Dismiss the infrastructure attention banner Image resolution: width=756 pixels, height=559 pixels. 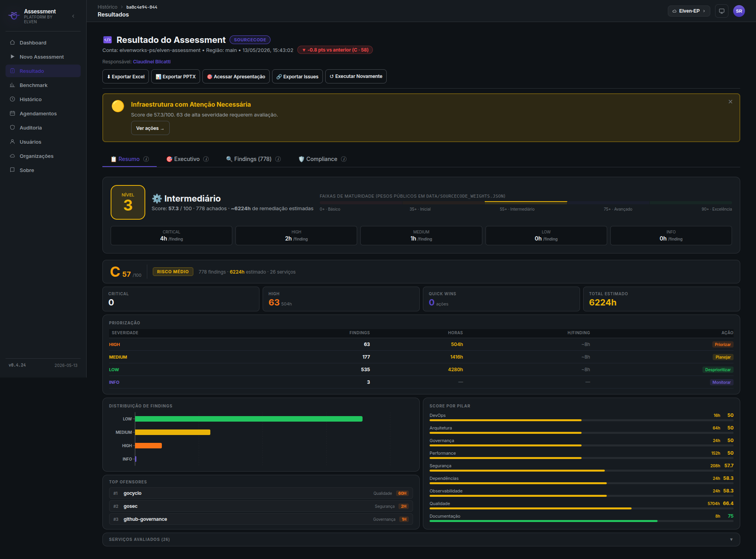730,102
